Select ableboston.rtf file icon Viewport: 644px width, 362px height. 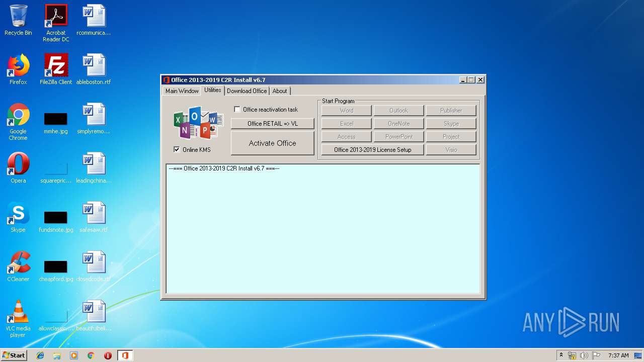[94, 69]
